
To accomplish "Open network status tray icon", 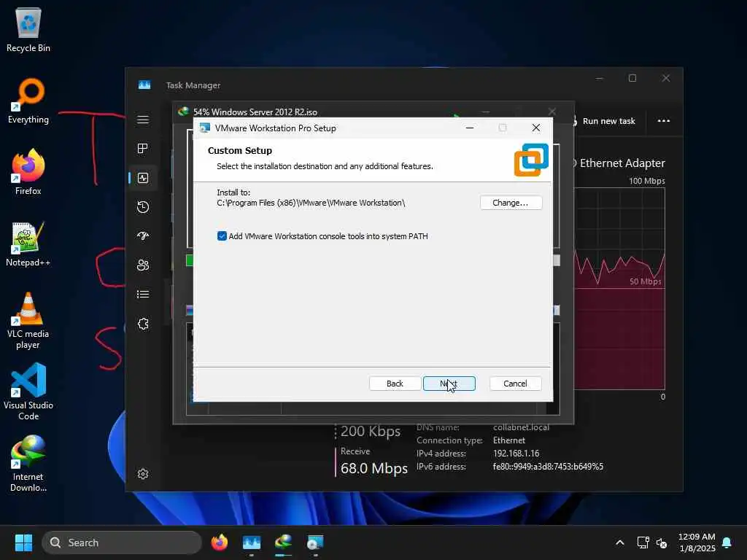I will 643,542.
